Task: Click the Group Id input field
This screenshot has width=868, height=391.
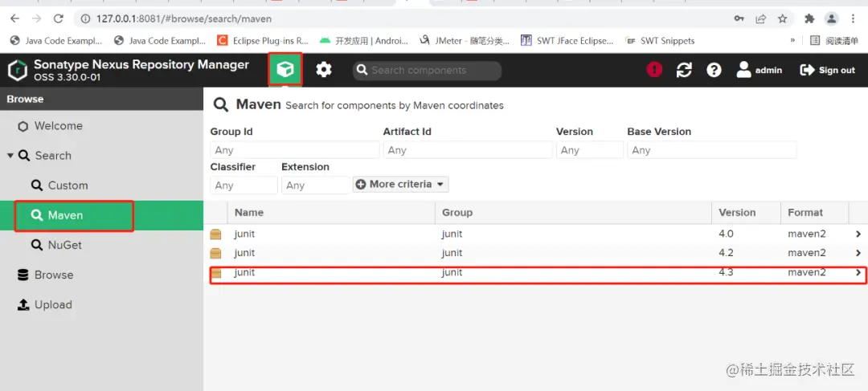Action: pyautogui.click(x=295, y=150)
